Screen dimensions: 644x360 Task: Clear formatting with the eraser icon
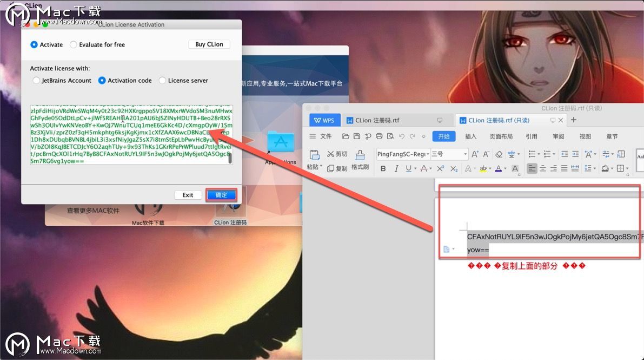click(499, 154)
